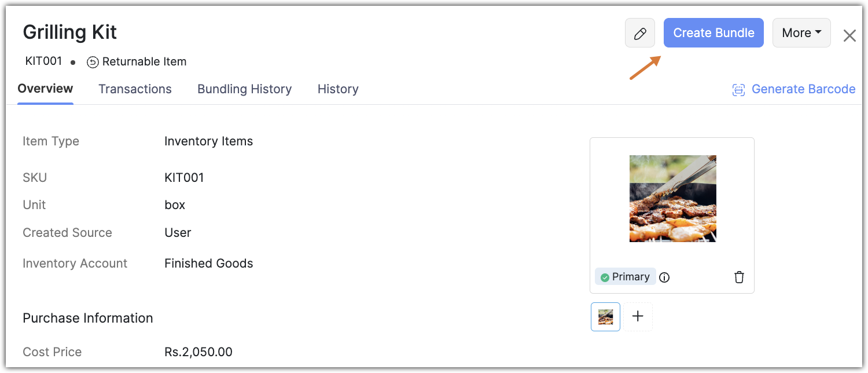Click the Rs.2,050.00 cost price value
This screenshot has height=373, width=868.
click(198, 352)
